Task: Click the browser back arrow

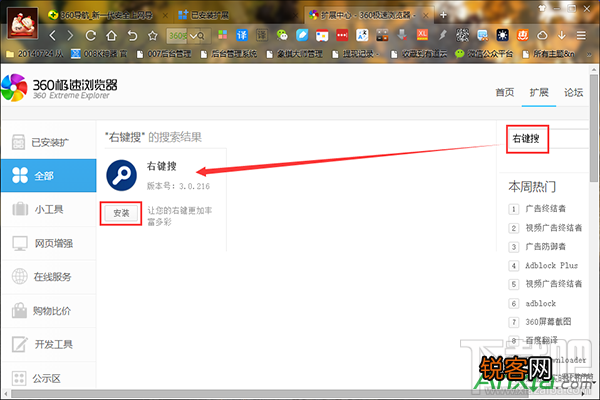Action: (53, 36)
